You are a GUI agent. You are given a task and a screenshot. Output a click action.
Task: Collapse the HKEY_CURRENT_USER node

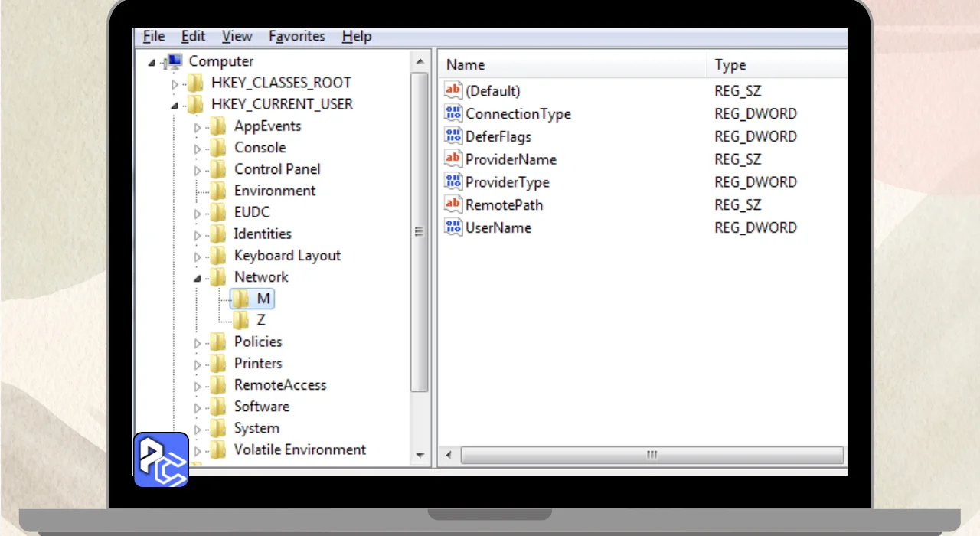pyautogui.click(x=175, y=105)
